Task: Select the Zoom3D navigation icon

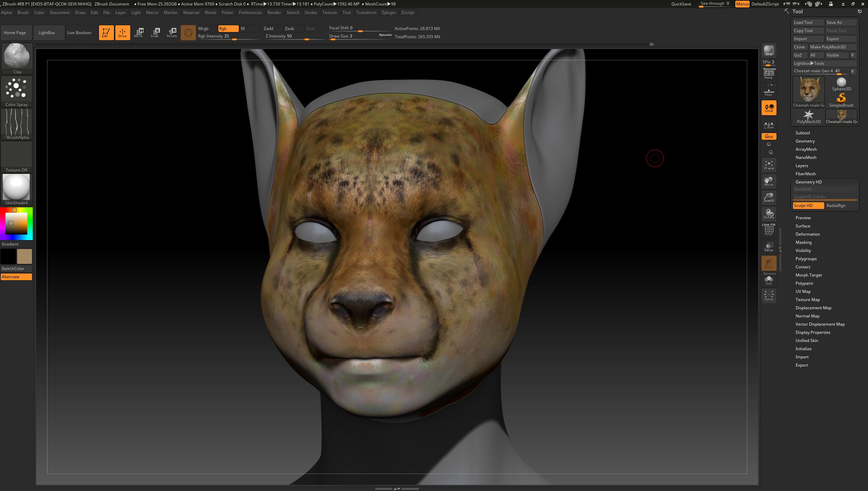Action: [x=769, y=197]
